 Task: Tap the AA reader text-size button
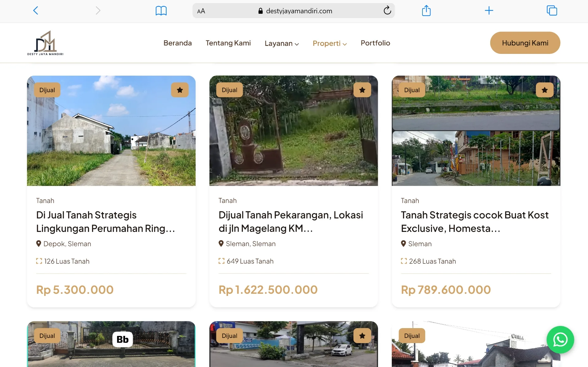coord(201,11)
